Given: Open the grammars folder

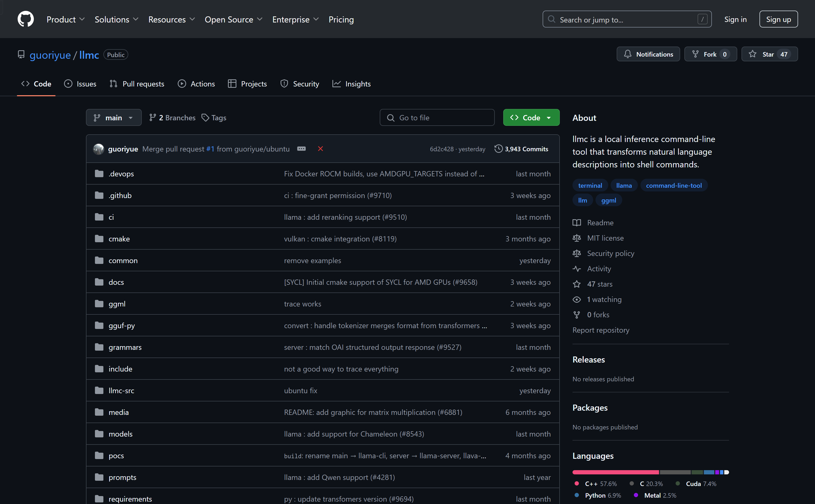Looking at the screenshot, I should click(125, 347).
